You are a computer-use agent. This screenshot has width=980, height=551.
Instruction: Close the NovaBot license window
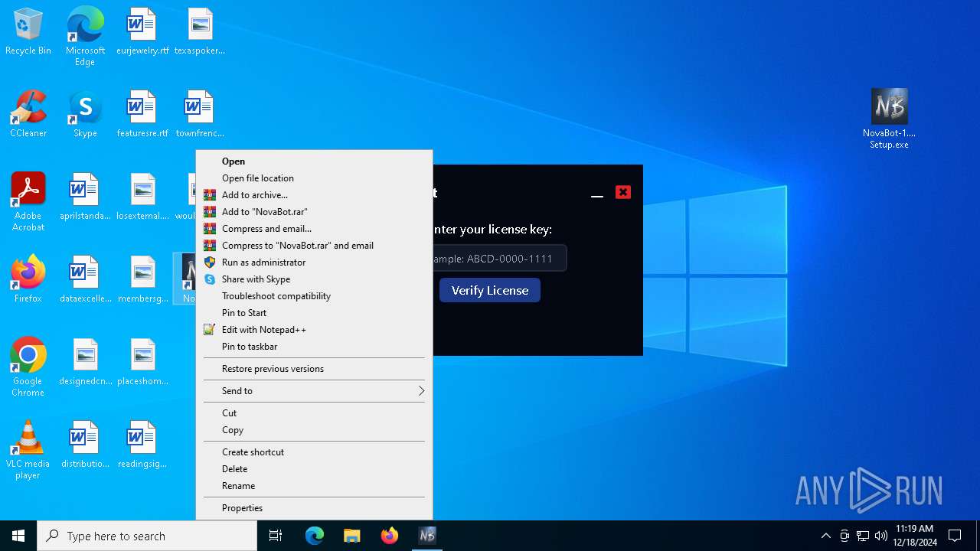(x=623, y=192)
